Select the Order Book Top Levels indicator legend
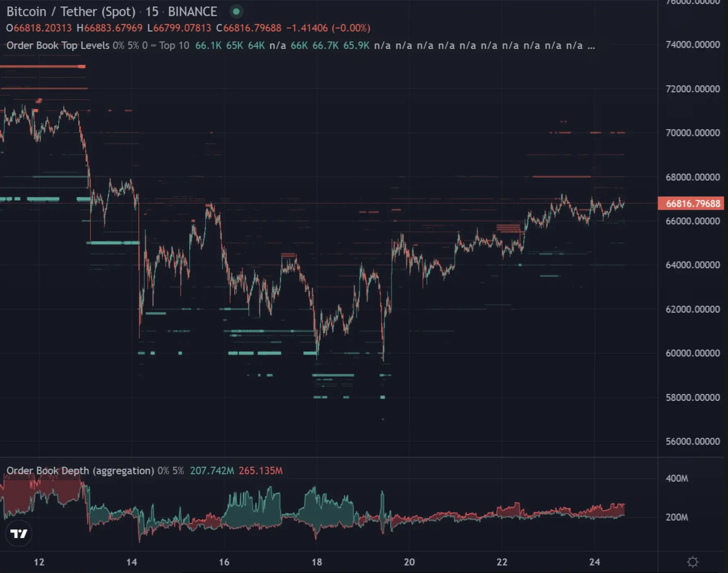The image size is (728, 573). pos(58,45)
